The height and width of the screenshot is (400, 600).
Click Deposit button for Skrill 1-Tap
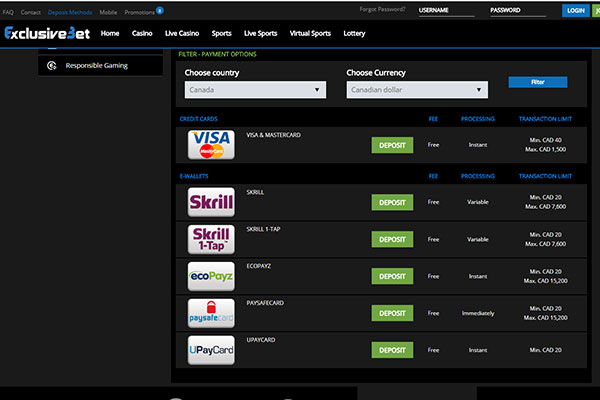(x=392, y=239)
